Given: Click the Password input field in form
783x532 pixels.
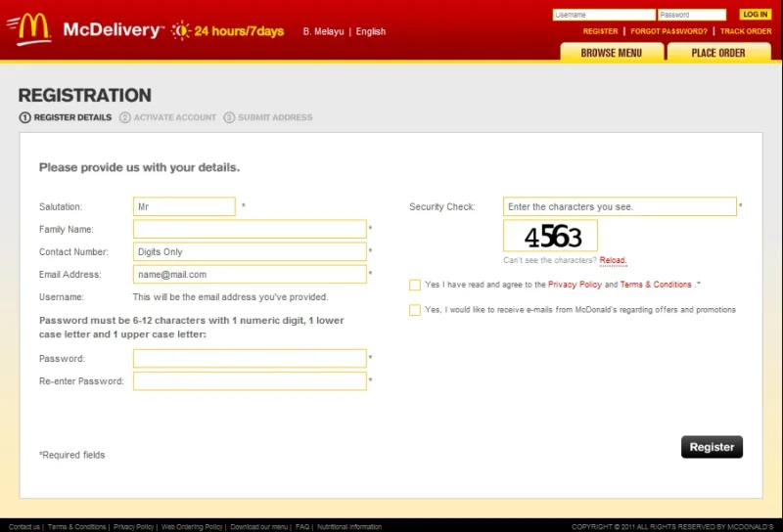Looking at the screenshot, I should click(x=250, y=358).
